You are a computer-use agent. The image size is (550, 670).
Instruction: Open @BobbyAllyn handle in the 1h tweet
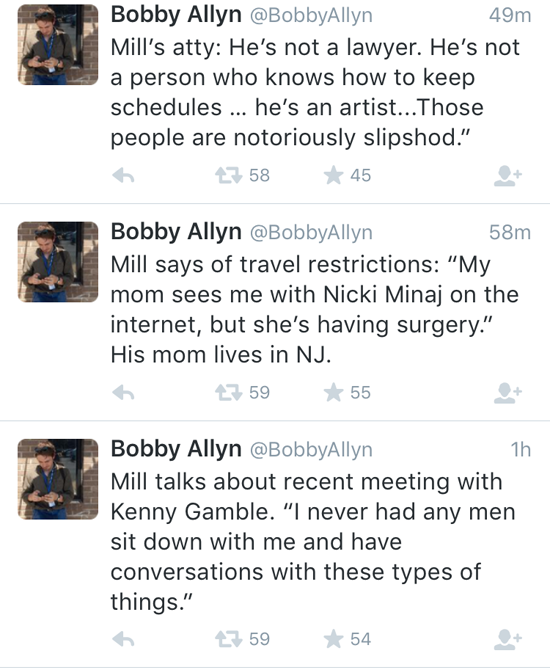tap(311, 450)
